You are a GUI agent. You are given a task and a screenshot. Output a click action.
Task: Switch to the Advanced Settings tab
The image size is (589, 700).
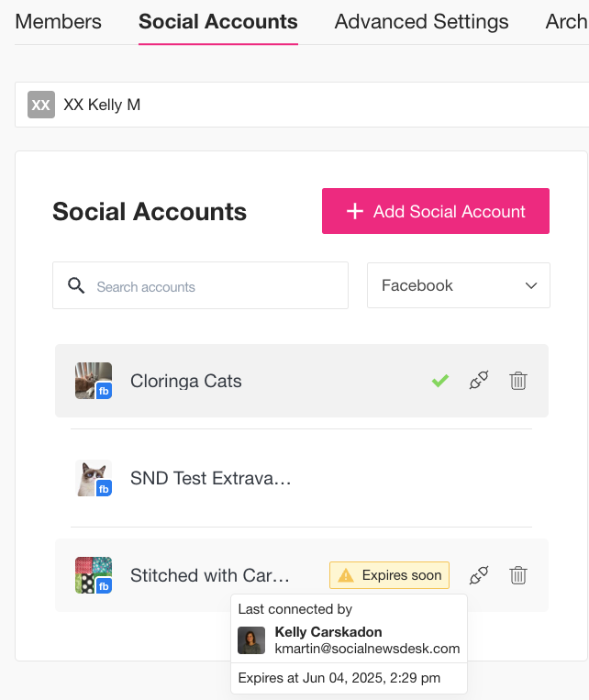[x=421, y=21]
